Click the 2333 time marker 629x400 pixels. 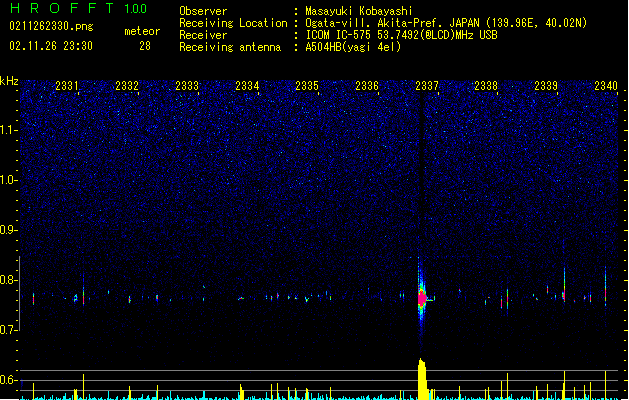[x=187, y=86]
